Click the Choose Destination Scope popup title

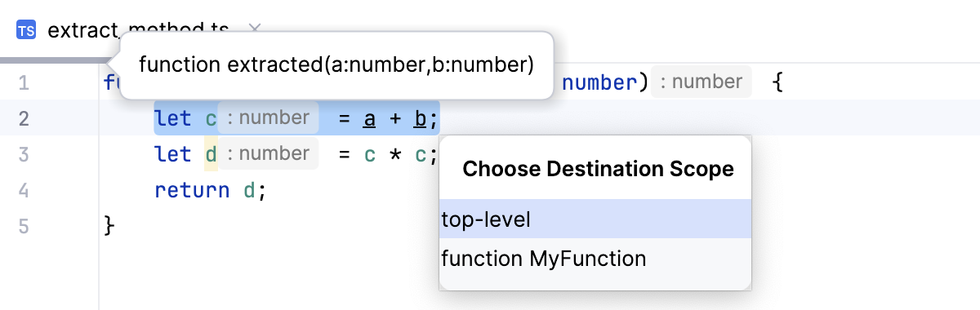(598, 169)
